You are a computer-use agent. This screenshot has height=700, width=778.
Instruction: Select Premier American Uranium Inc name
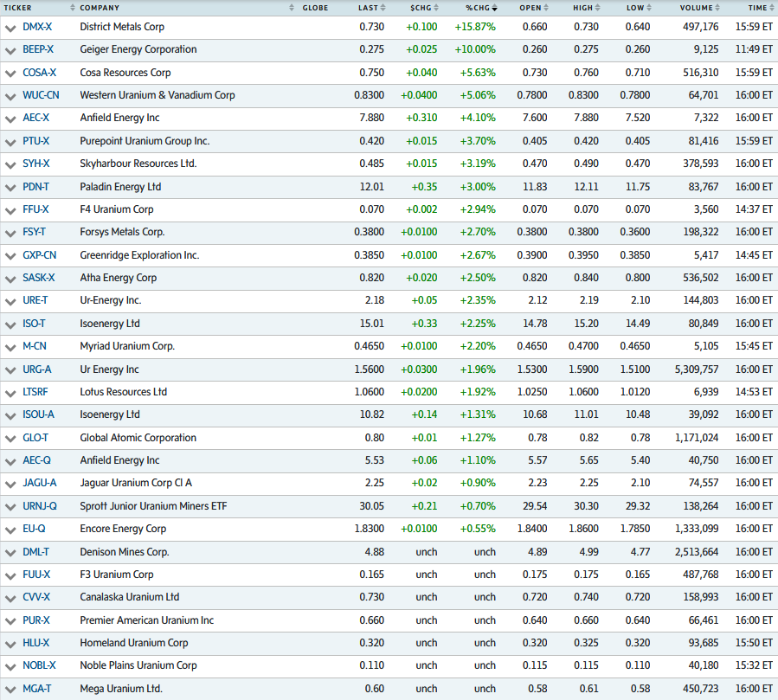[147, 620]
